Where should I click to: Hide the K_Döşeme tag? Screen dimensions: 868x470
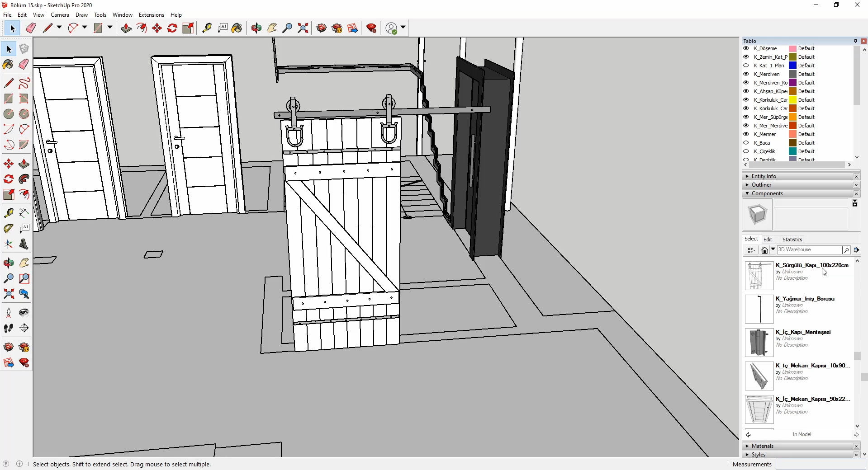pos(746,48)
